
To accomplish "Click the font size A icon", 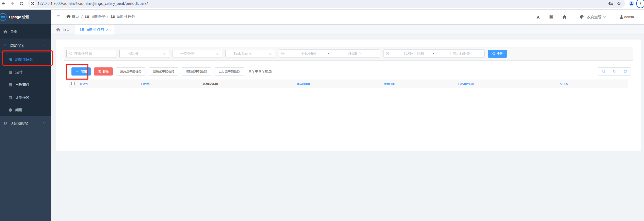I will click(538, 17).
